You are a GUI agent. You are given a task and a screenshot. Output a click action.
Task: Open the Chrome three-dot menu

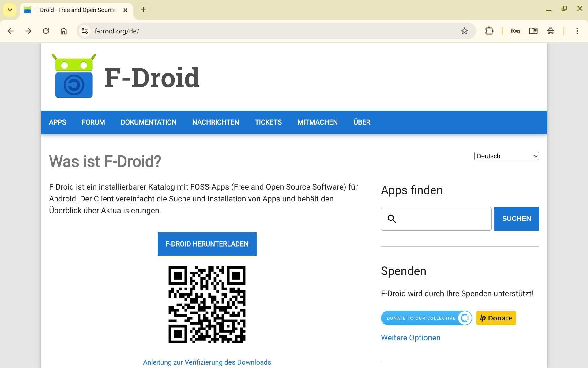577,31
